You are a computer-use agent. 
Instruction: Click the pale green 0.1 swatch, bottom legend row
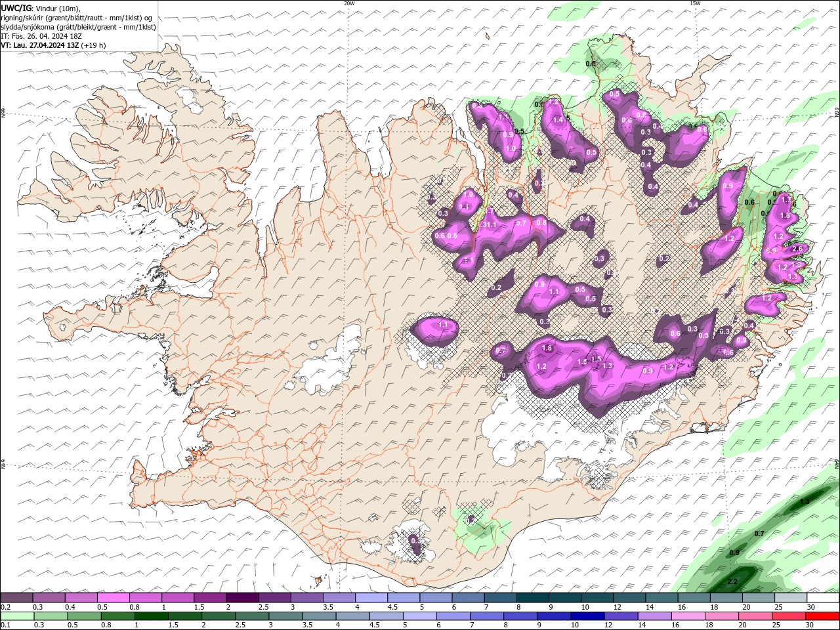point(17,616)
